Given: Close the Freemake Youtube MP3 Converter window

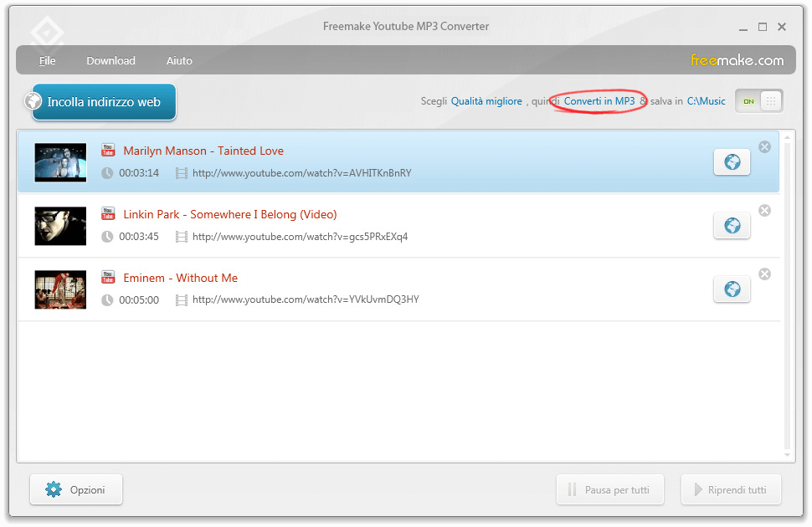Looking at the screenshot, I should tap(782, 27).
